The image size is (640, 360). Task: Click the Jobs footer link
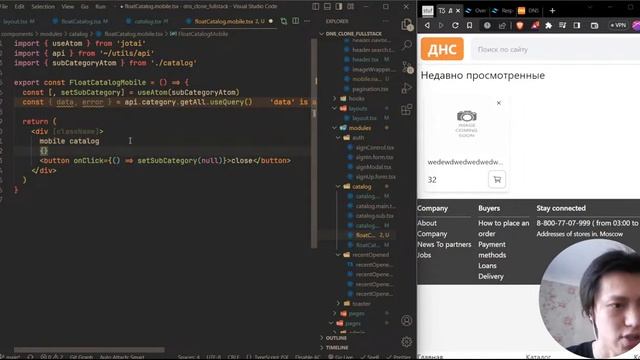(x=424, y=255)
